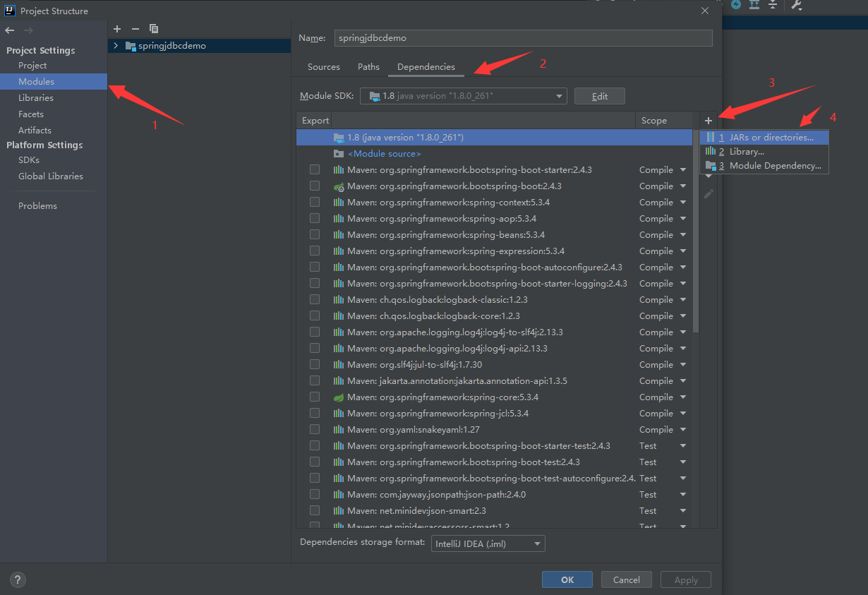The image size is (868, 595).
Task: Click the Edit SDK button
Action: point(600,96)
